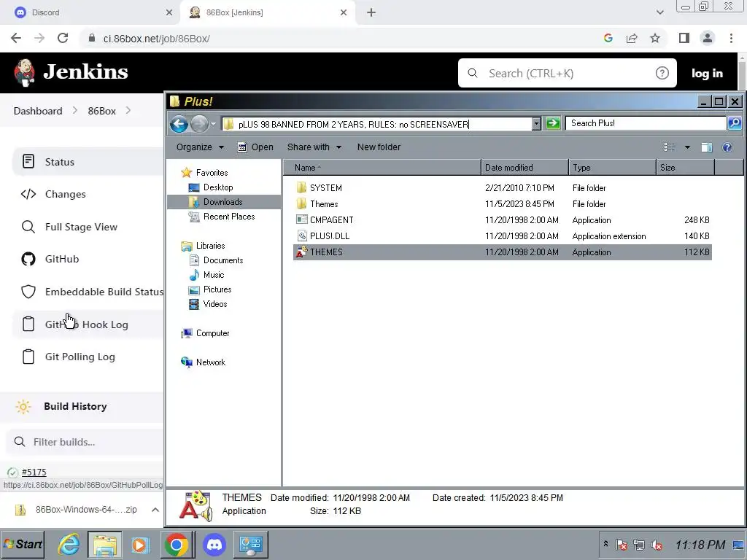
Task: Open the Organize menu
Action: pos(200,147)
